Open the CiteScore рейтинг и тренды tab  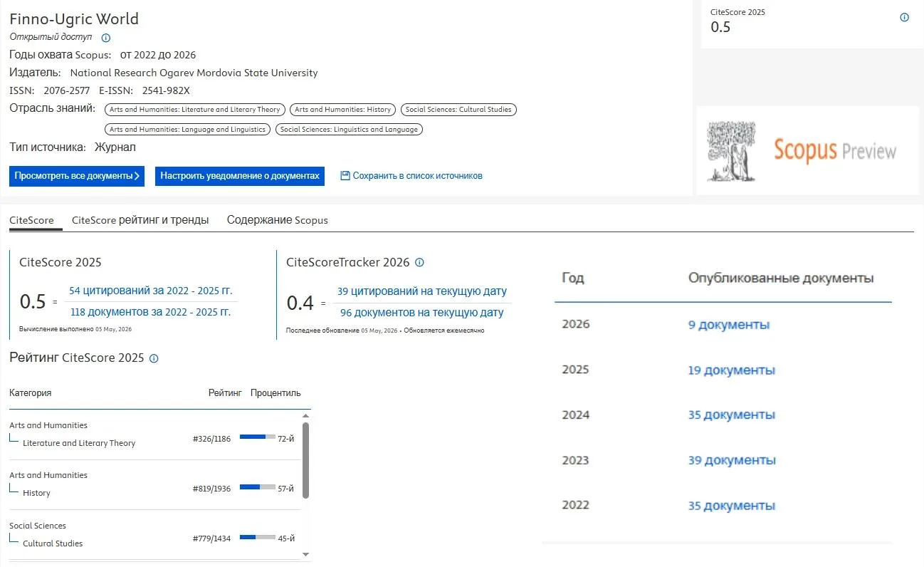tap(140, 220)
